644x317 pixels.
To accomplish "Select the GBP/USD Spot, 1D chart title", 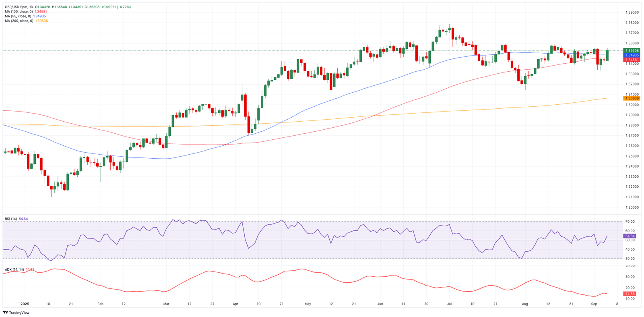I will [x=19, y=7].
